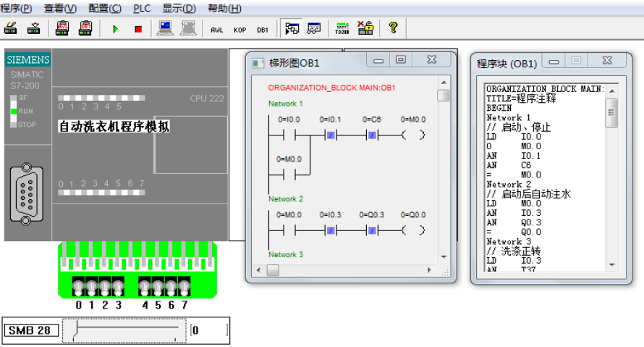Click ladder window title bar icon
Image resolution: width=644 pixels, height=347 pixels.
point(258,63)
